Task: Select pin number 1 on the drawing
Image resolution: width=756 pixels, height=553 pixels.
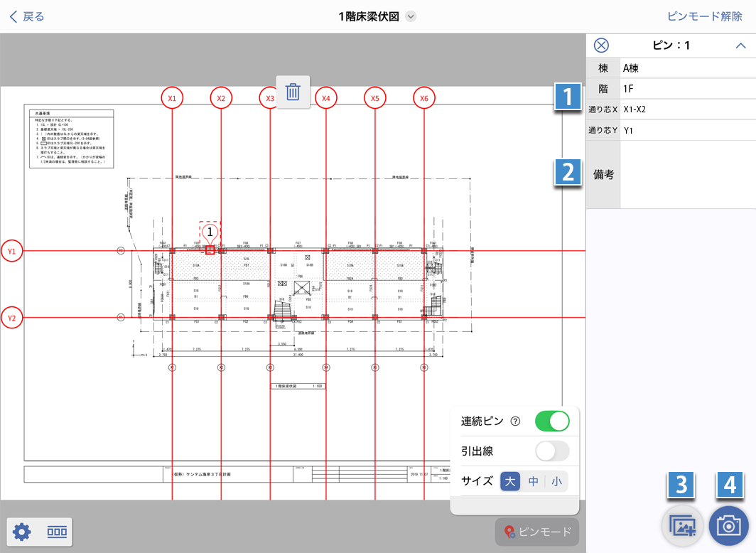Action: [x=210, y=232]
